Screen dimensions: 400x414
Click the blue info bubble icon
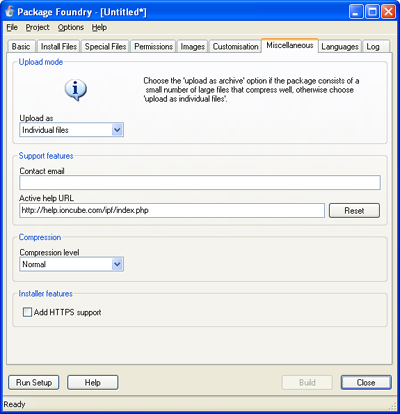tap(76, 90)
